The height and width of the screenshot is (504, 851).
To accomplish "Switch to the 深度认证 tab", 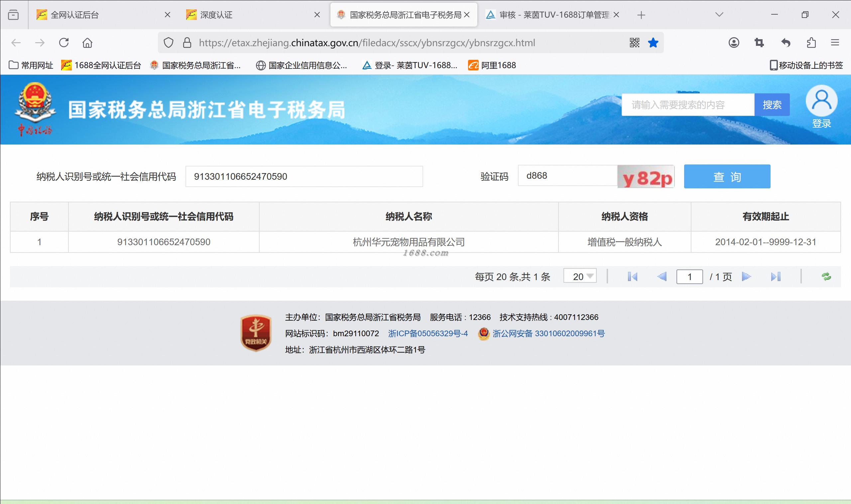I will tap(216, 15).
